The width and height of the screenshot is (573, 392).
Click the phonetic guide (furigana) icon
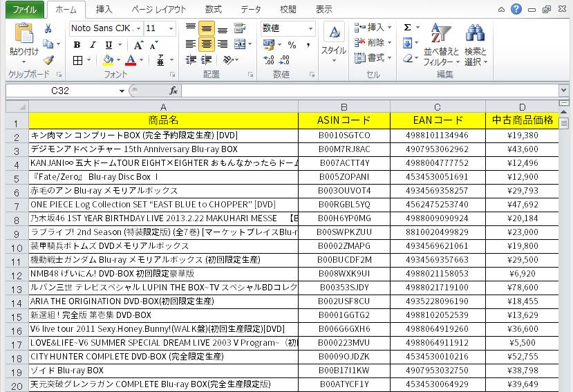pyautogui.click(x=160, y=60)
